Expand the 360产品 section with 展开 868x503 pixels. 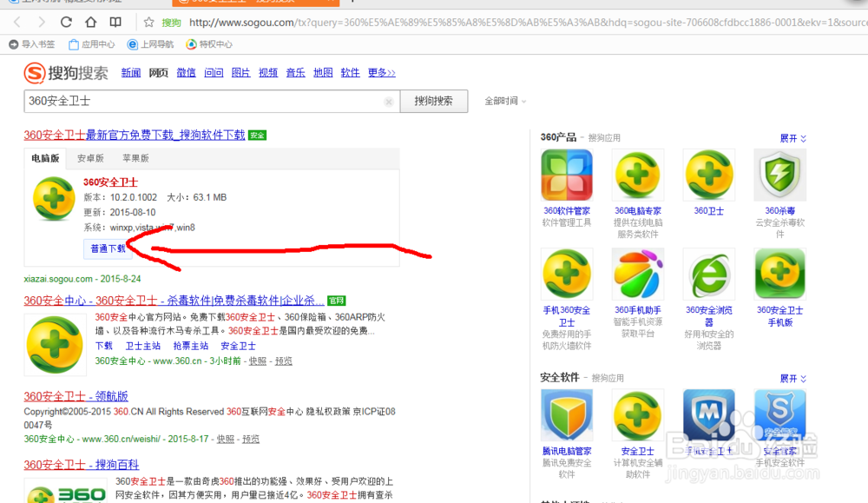click(792, 138)
